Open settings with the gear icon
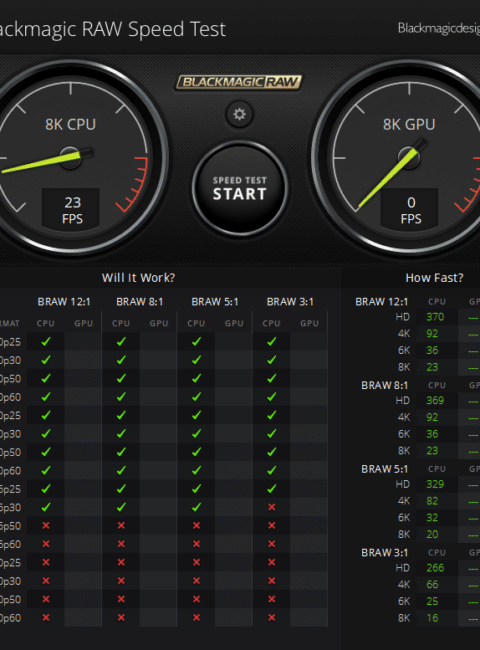This screenshot has width=480, height=650. (239, 114)
